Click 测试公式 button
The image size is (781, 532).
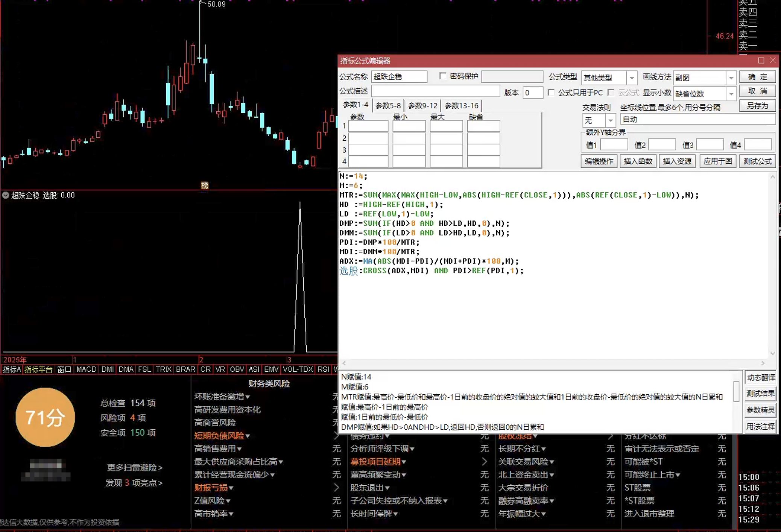coord(757,161)
